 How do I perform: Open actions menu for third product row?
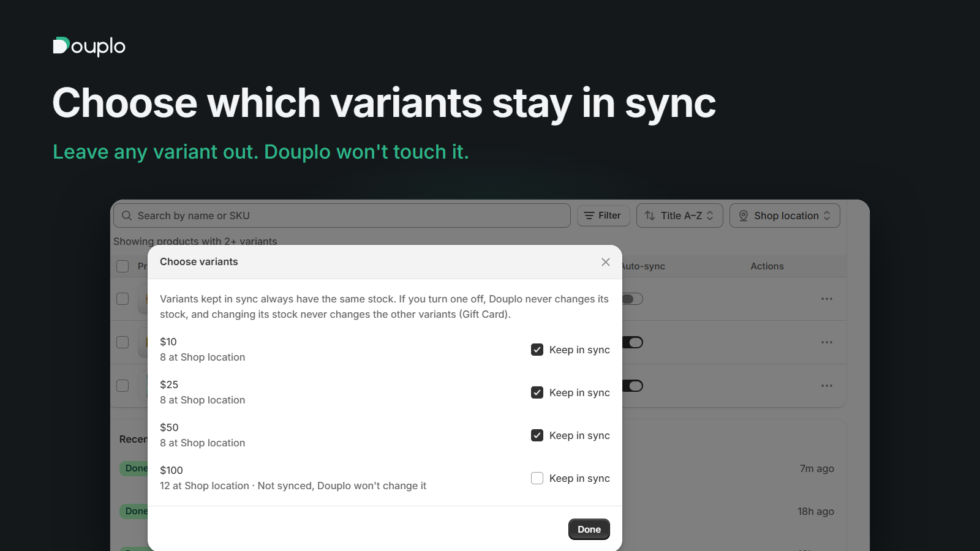[827, 386]
